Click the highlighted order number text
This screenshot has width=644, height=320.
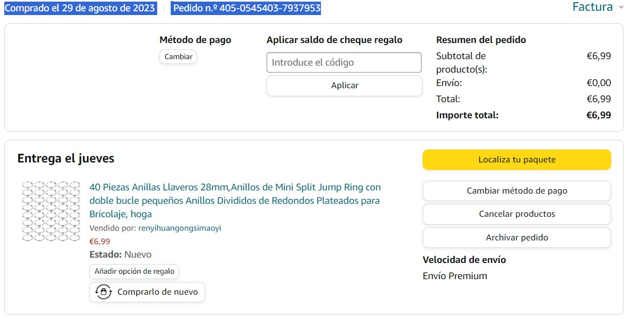click(x=247, y=8)
